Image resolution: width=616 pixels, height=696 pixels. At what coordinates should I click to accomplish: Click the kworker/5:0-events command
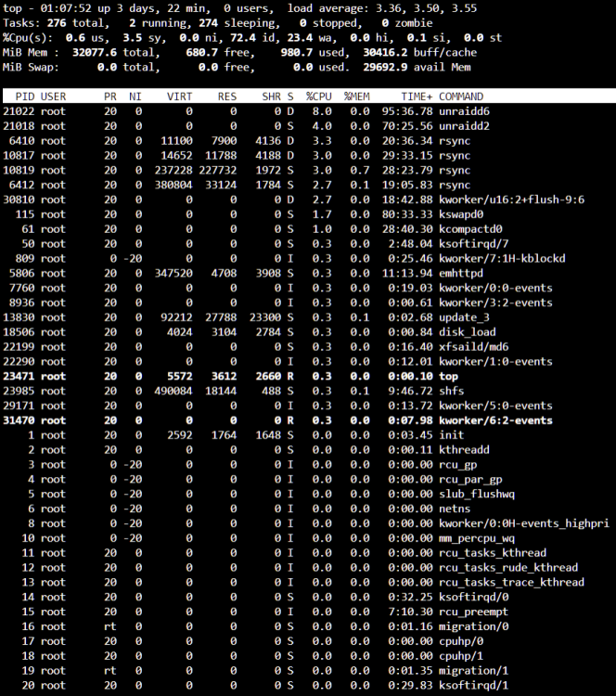click(495, 406)
